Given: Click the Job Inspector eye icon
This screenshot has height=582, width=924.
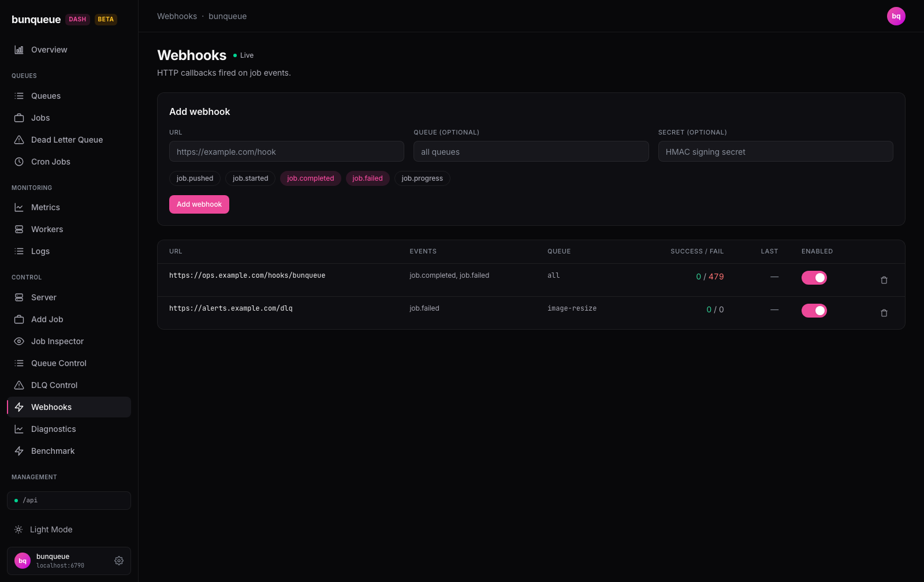Looking at the screenshot, I should (19, 341).
